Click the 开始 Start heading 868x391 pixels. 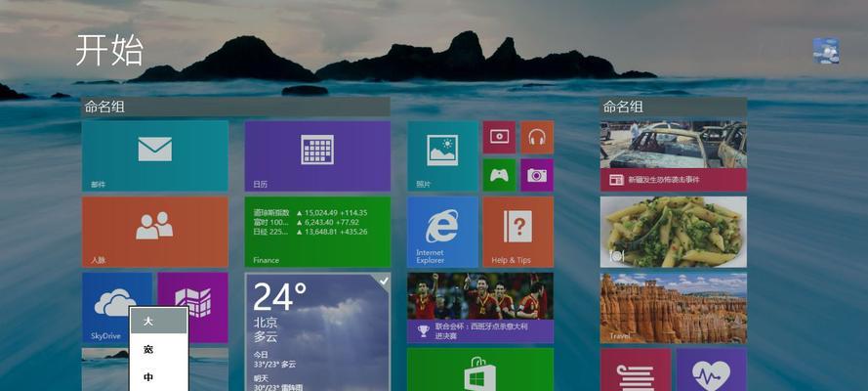(x=109, y=50)
